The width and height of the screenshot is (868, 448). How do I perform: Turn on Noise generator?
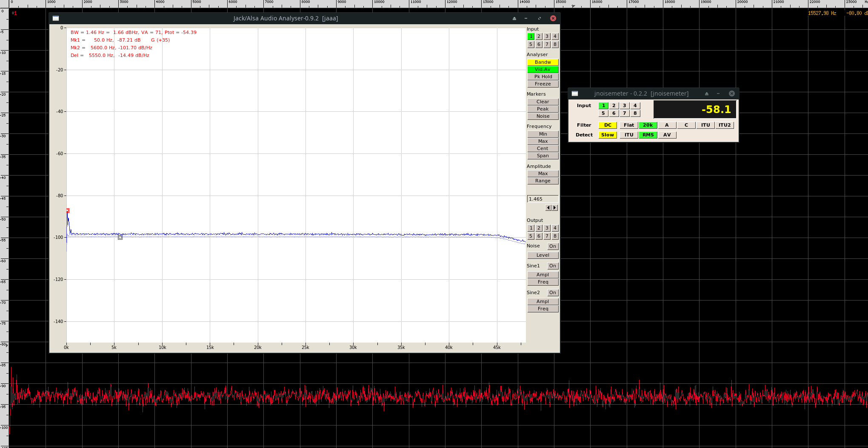click(x=552, y=246)
